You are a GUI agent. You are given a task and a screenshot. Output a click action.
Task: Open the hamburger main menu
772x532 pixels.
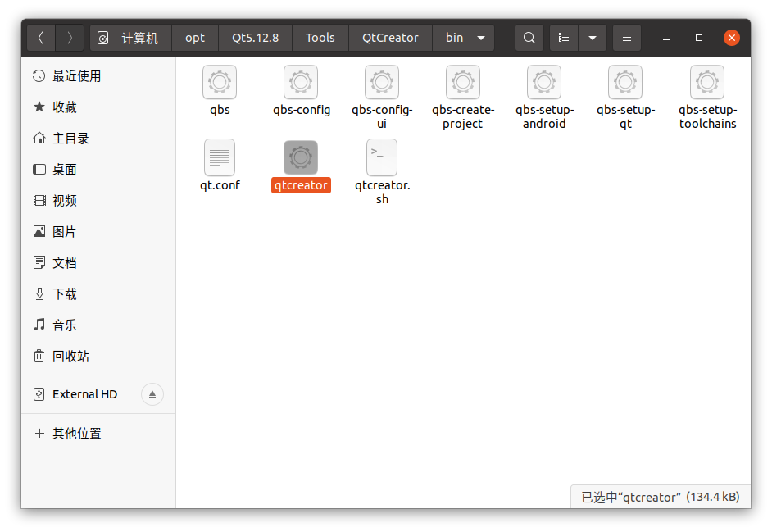tap(627, 38)
